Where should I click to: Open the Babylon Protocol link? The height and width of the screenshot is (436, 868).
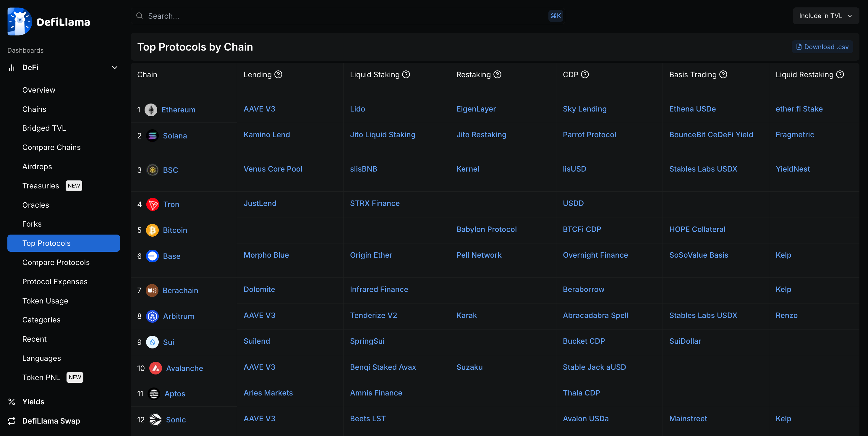[487, 229]
